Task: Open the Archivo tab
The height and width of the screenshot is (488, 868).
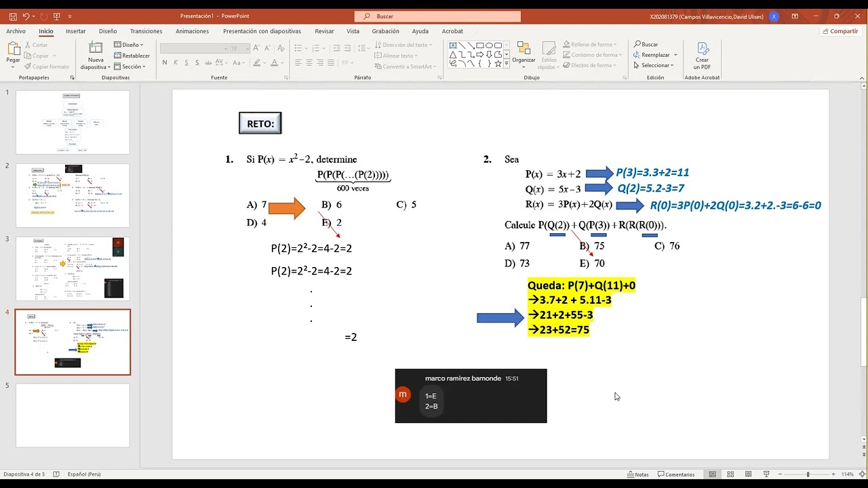Action: coord(16,31)
